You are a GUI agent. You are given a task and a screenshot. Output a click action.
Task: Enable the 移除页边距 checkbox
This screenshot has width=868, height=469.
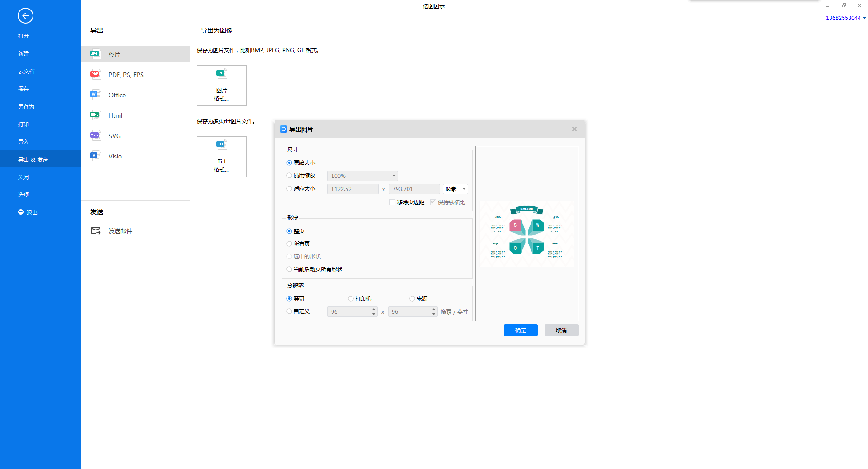click(x=392, y=202)
